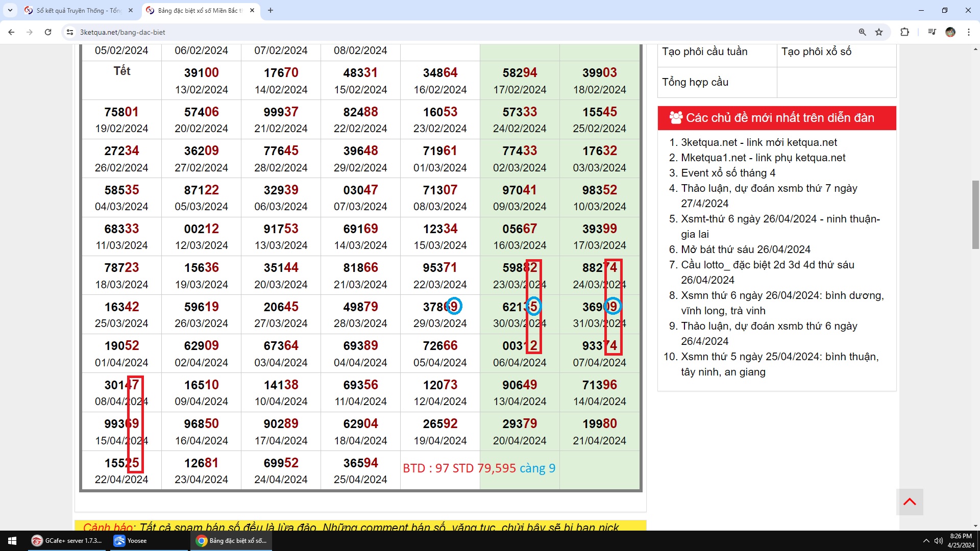Reload the current page
This screenshot has height=551, width=980.
tap(48, 32)
